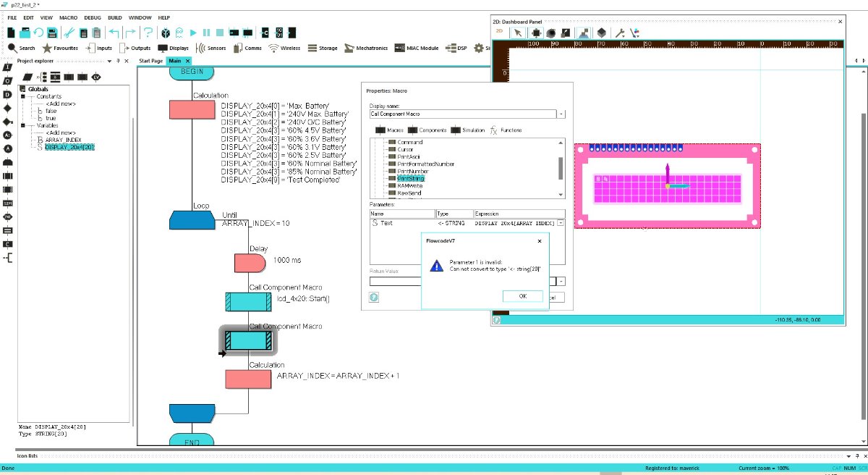Image resolution: width=868 pixels, height=475 pixels.
Task: Collapse the Variables tree node
Action: coord(22,125)
